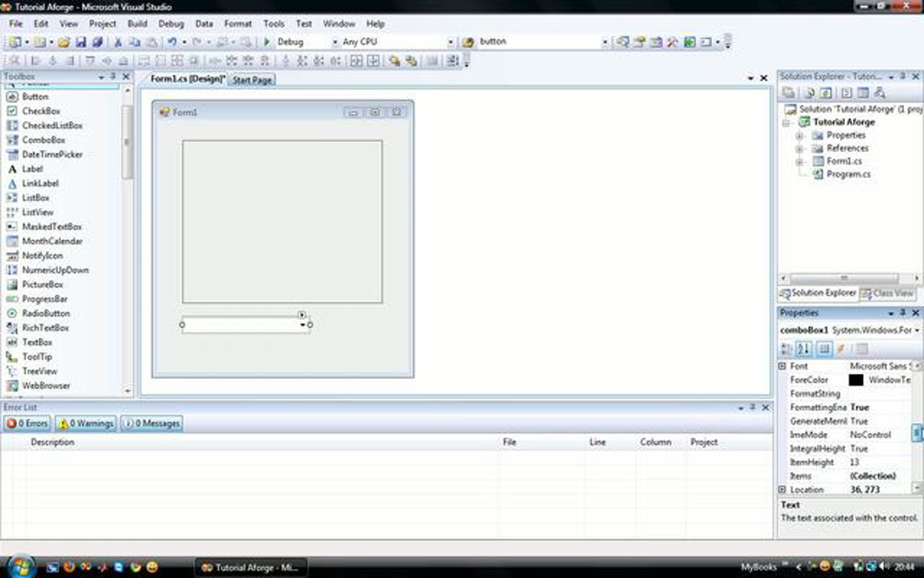Click the Cut scissors icon

coord(118,42)
